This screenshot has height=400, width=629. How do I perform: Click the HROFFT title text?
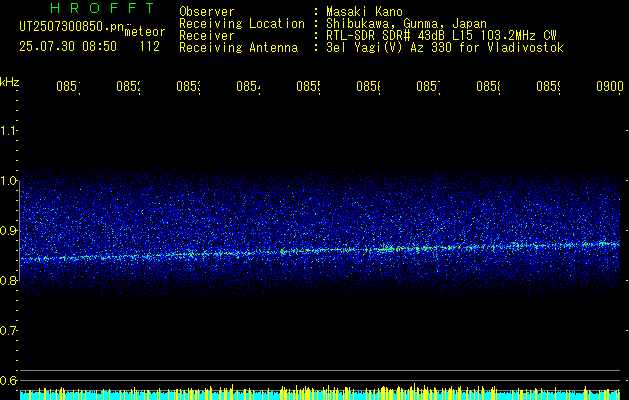coord(102,8)
